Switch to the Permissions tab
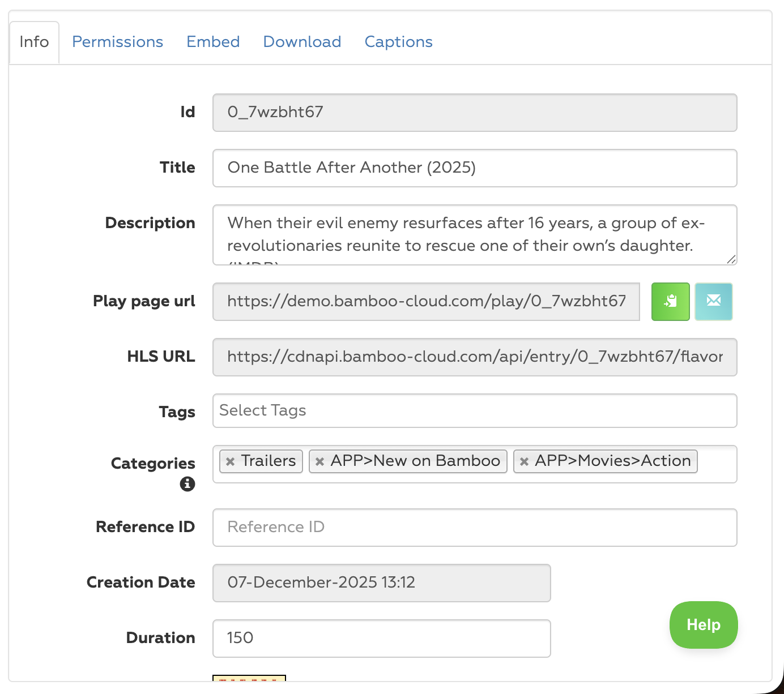Screen dimensions: 784x694 pos(117,42)
